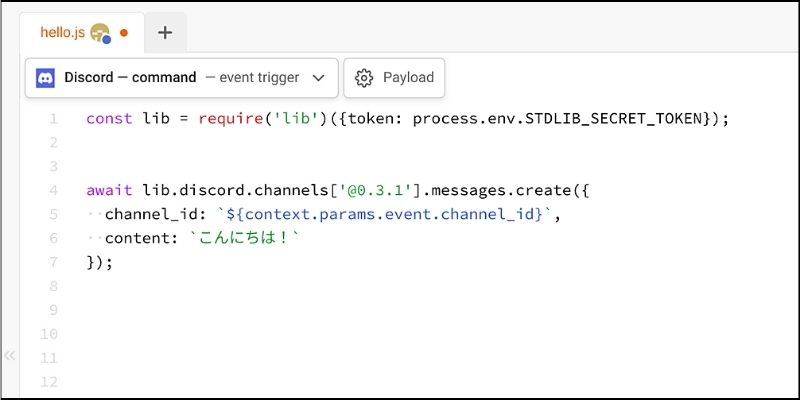Screen dimensions: 800x400
Task: Click line number 4 in the gutter
Action: tap(54, 190)
